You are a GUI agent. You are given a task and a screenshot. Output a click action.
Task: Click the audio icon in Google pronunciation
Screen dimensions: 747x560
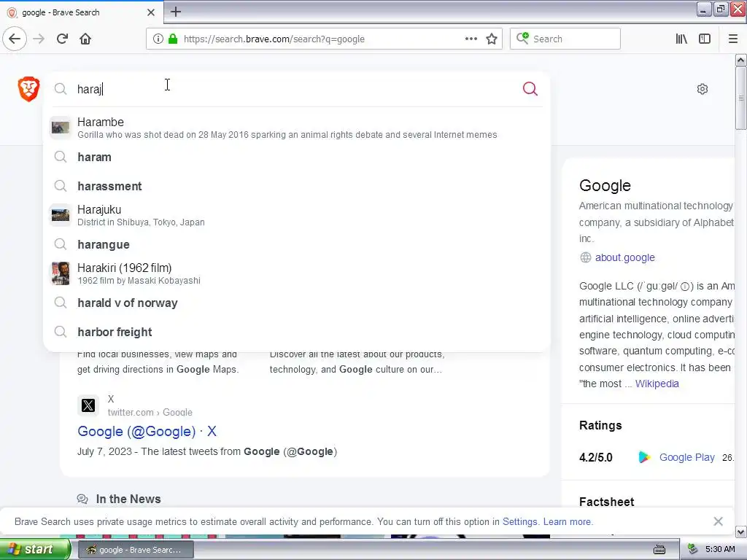(684, 286)
